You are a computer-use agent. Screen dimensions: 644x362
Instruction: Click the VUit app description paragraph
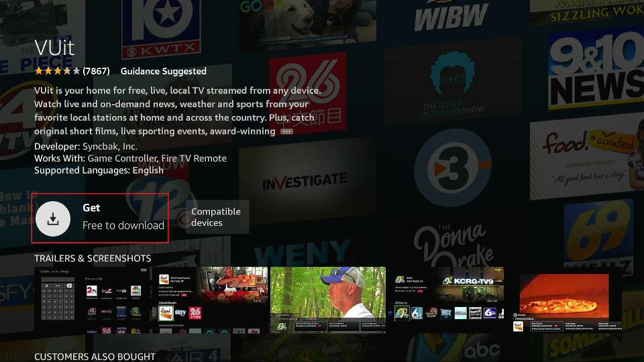177,111
